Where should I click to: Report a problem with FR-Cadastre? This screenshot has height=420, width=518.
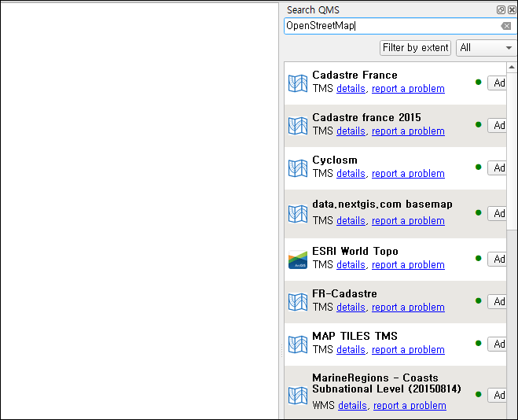pos(408,308)
